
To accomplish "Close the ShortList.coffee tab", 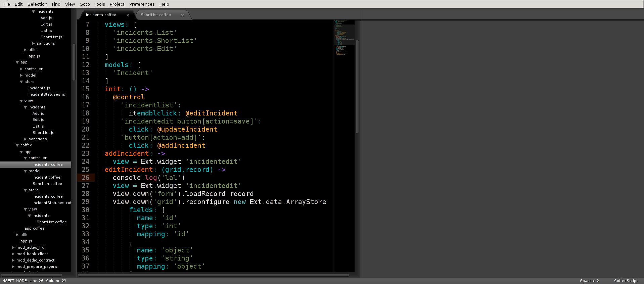I will (x=182, y=15).
